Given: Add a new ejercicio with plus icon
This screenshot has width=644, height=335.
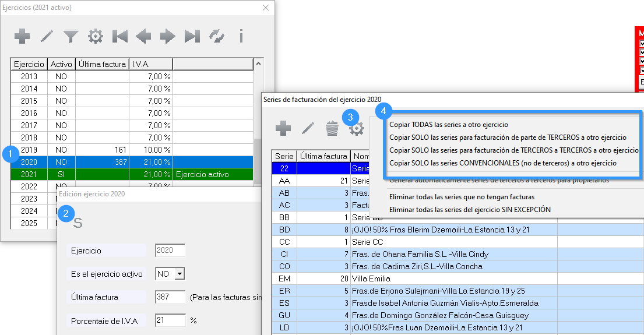Looking at the screenshot, I should pos(22,37).
